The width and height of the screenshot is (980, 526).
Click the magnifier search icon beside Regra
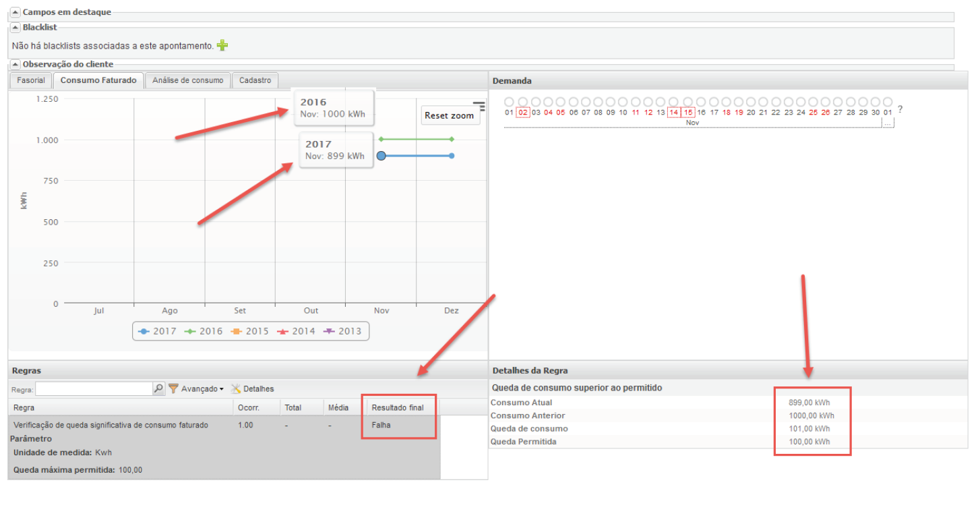158,388
